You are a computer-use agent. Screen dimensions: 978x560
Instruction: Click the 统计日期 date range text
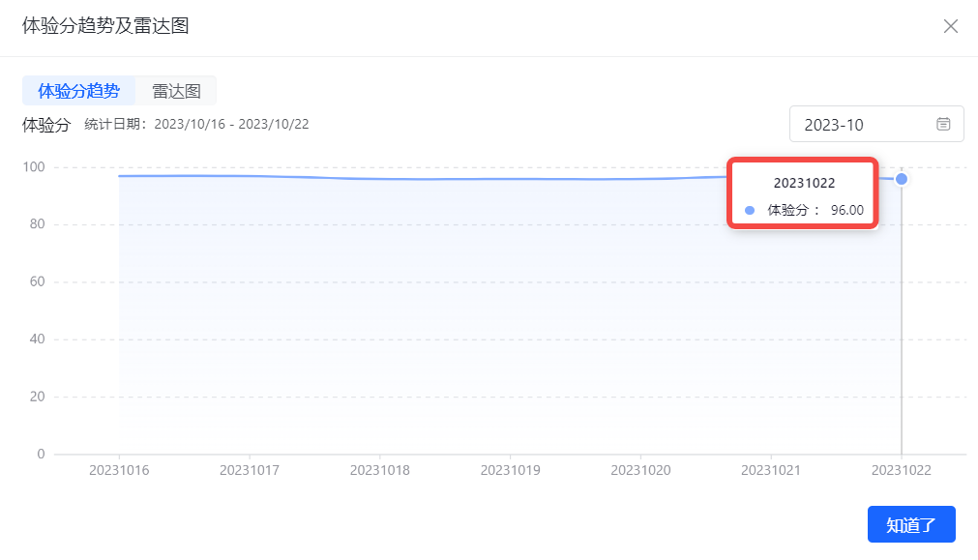coord(196,124)
